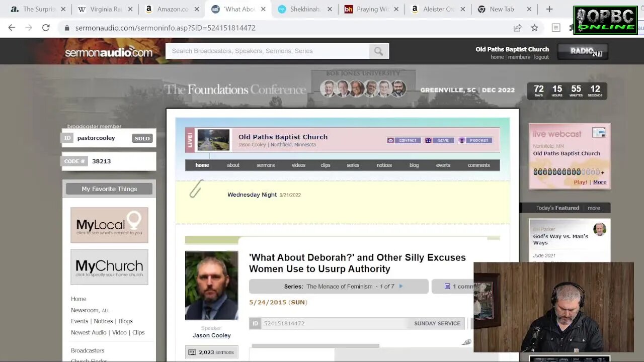Click the browser address bar
Screen dimensions: 644x362
287,28
